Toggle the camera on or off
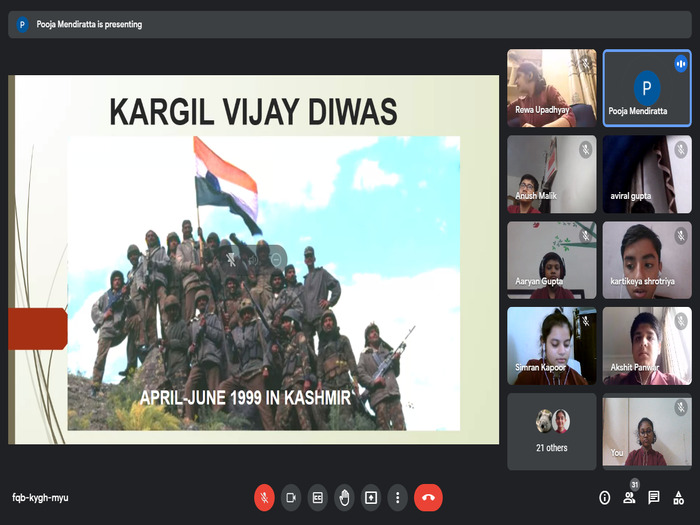The image size is (700, 525). click(x=291, y=497)
